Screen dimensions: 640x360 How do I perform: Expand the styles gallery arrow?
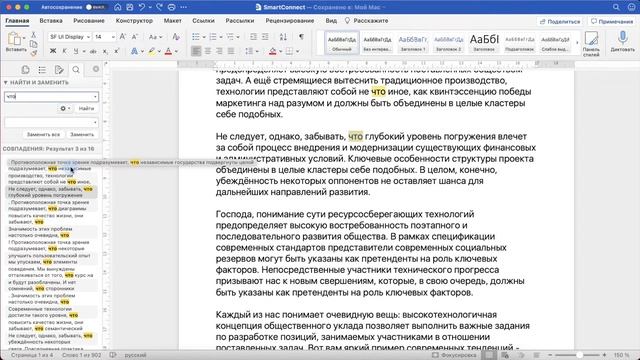click(577, 42)
